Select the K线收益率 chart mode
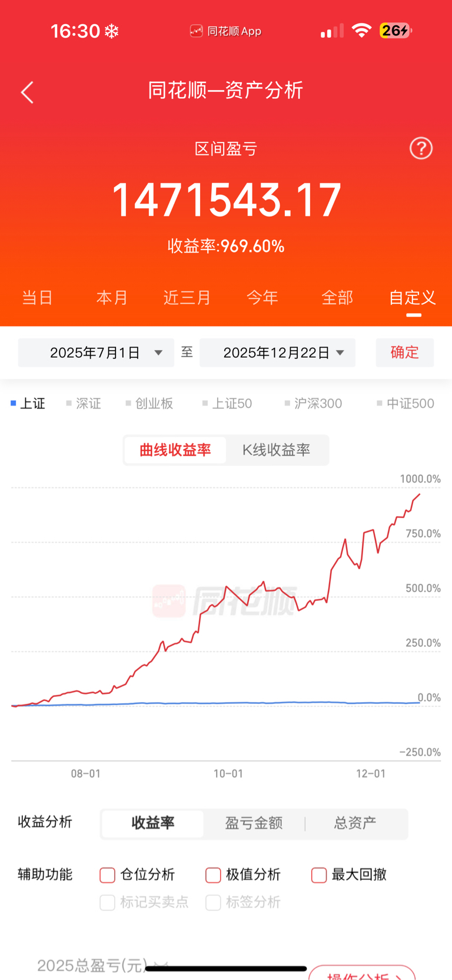Viewport: 452px width, 980px height. point(276,450)
